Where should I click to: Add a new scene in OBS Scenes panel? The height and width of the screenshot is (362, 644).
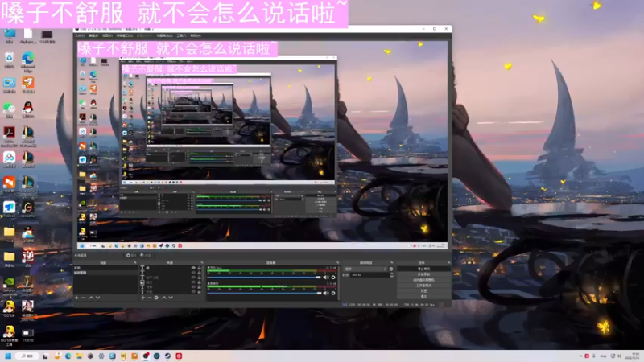click(x=76, y=298)
